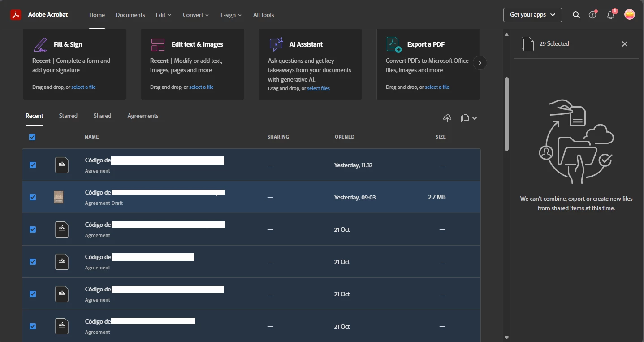Click the Export a PDF icon

pyautogui.click(x=393, y=44)
